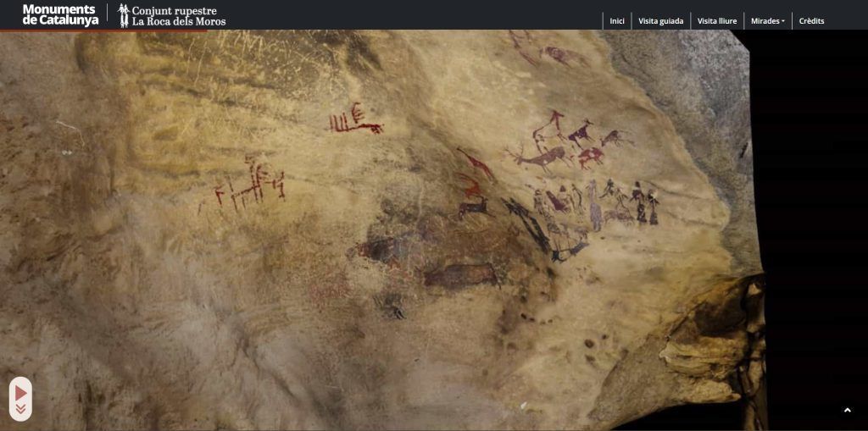Viewport: 868px width, 431px height.
Task: Open the Crèdits page
Action: pos(811,21)
